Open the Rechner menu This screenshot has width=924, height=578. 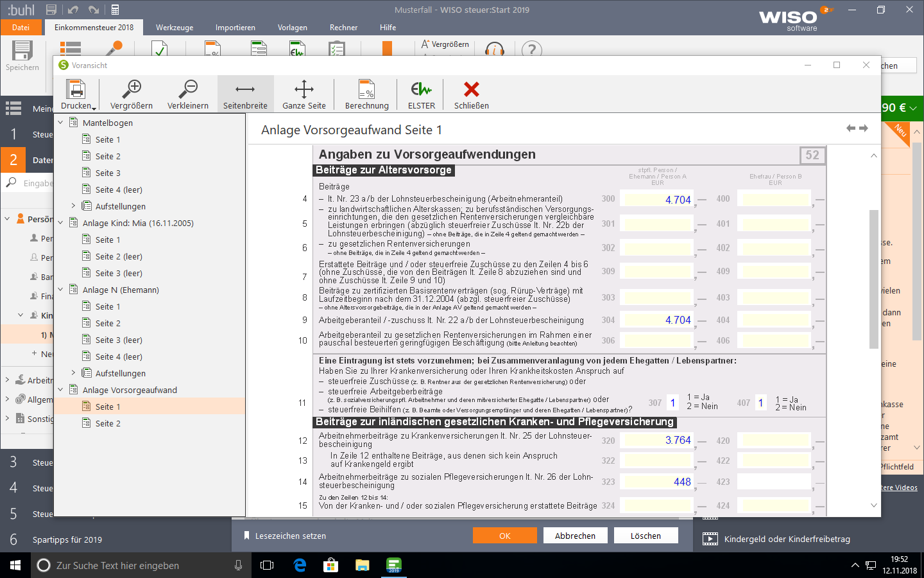[343, 28]
